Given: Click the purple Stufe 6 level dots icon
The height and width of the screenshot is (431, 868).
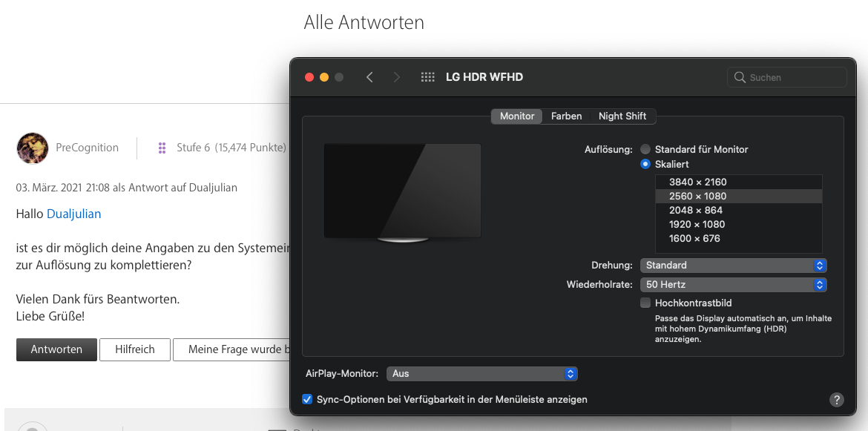Looking at the screenshot, I should [162, 148].
